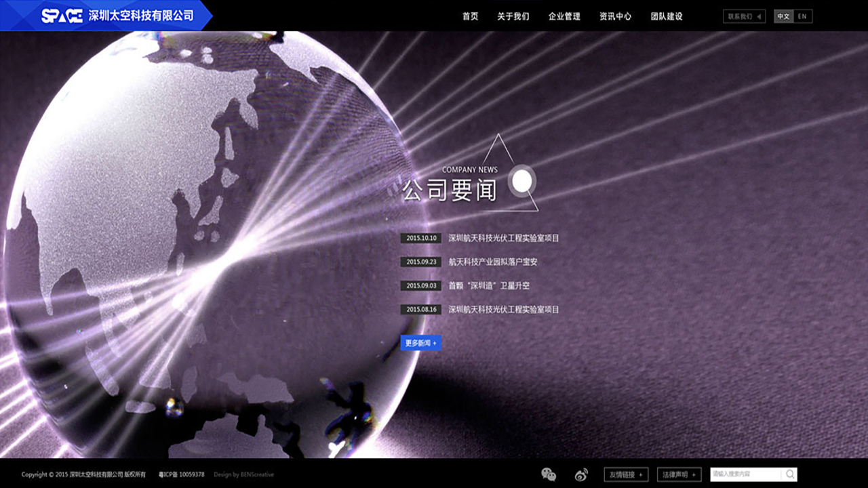The width and height of the screenshot is (868, 488).
Task: Expand the 友情链接 links list
Action: click(626, 474)
